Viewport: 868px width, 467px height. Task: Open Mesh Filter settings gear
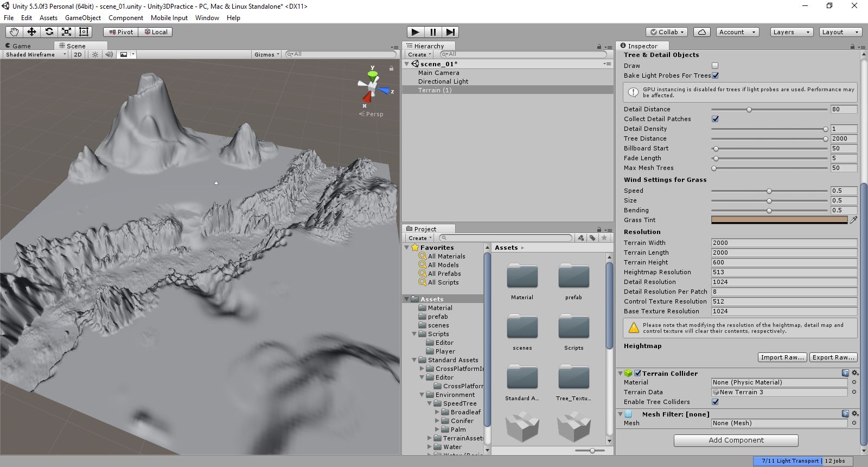[854, 414]
